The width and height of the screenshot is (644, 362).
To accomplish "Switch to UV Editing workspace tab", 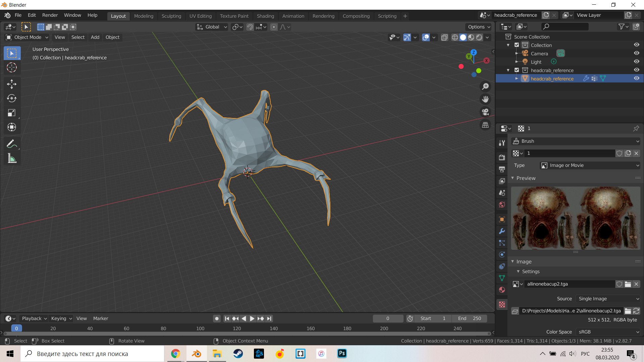I will tap(200, 16).
